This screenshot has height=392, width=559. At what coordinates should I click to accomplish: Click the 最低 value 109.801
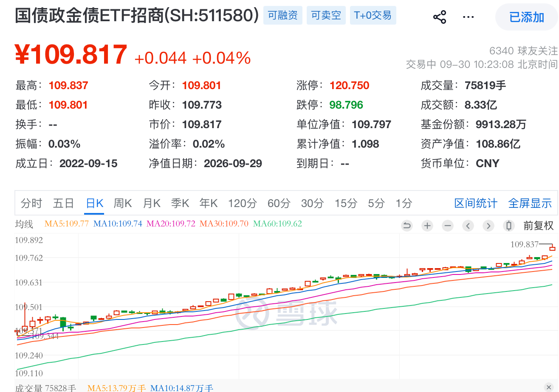pyautogui.click(x=68, y=105)
